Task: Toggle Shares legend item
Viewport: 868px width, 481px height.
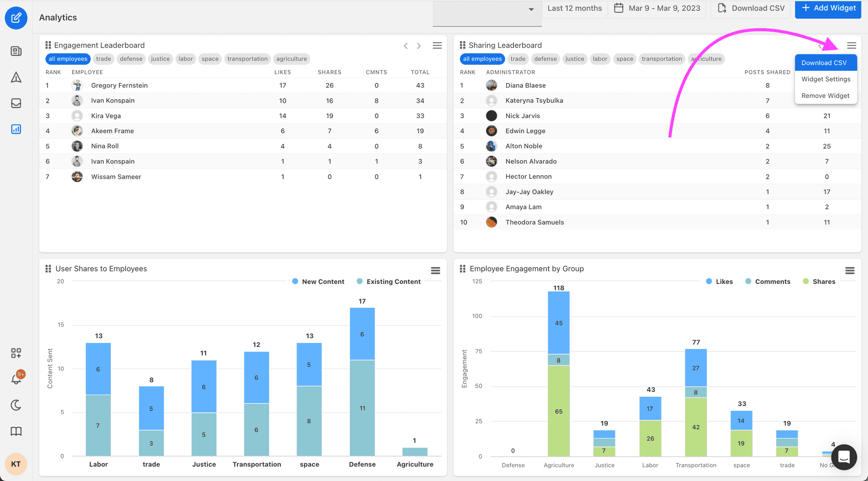Action: click(x=819, y=281)
